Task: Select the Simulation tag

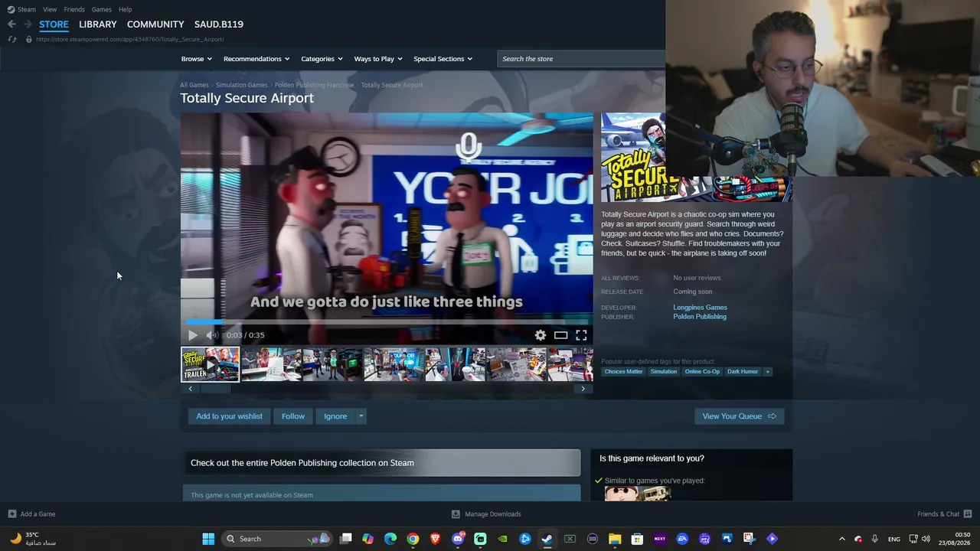Action: click(x=664, y=372)
